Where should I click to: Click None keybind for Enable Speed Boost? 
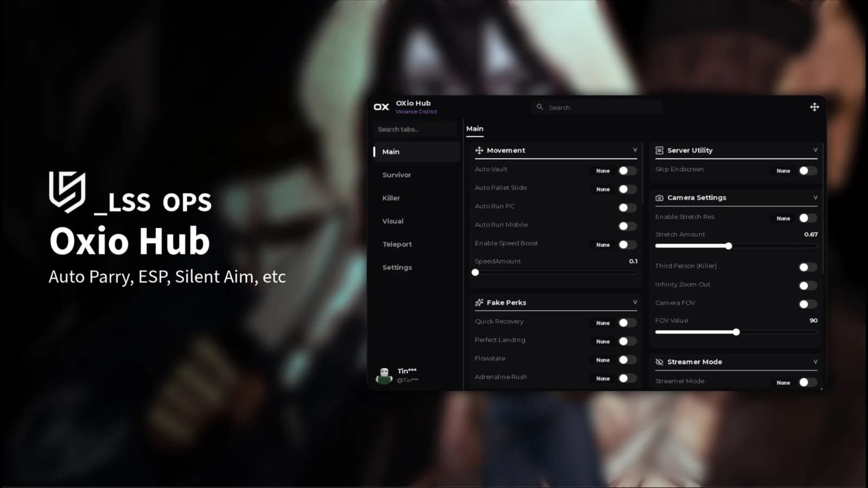603,245
